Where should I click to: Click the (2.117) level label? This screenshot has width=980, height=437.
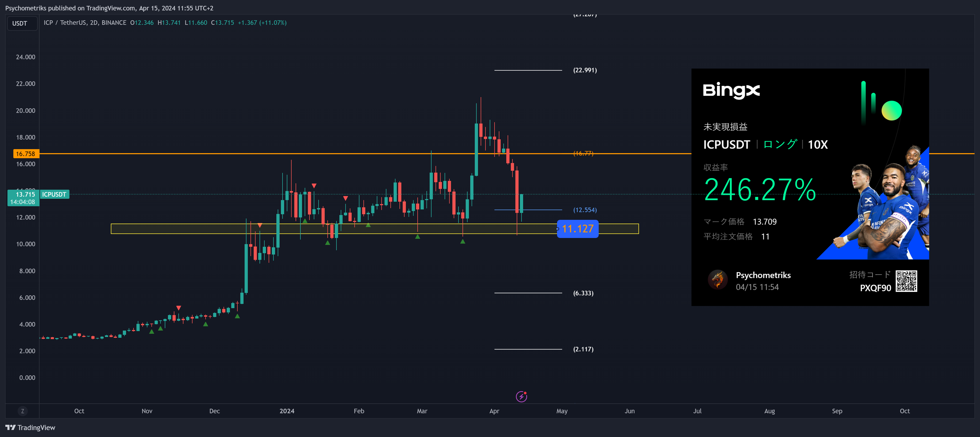point(583,349)
